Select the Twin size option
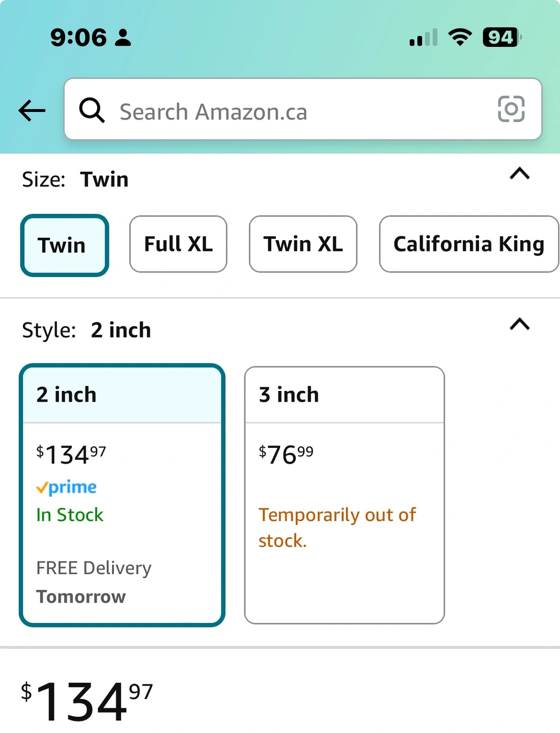The image size is (560, 733). [x=65, y=245]
